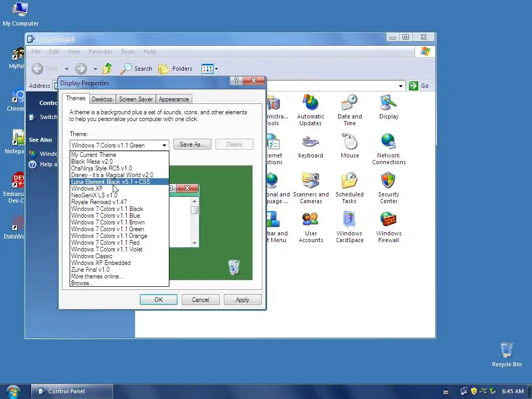The width and height of the screenshot is (532, 399).
Task: Open the Back button history dropdown arrow
Action: (x=66, y=69)
